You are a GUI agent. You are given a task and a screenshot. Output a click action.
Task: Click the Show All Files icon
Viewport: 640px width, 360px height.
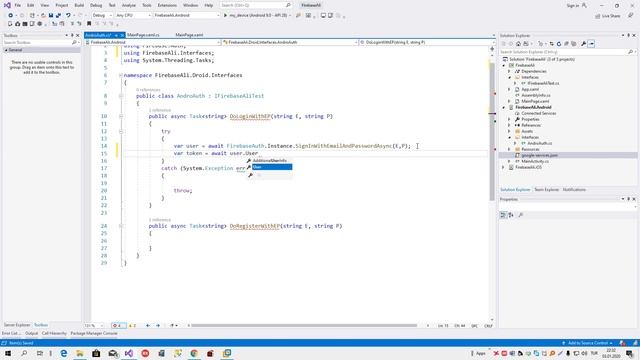573,44
